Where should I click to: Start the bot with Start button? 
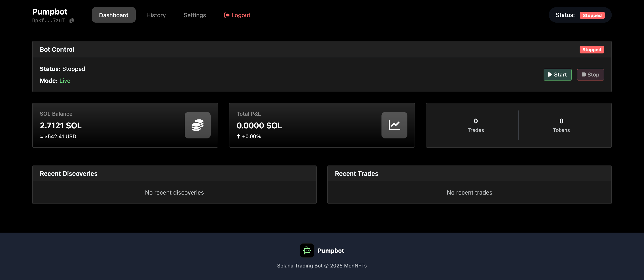tap(557, 74)
